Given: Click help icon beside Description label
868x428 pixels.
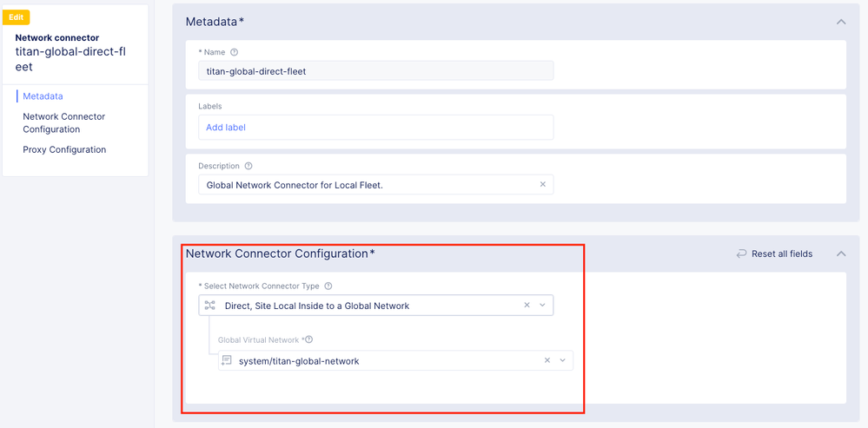Looking at the screenshot, I should pos(248,166).
